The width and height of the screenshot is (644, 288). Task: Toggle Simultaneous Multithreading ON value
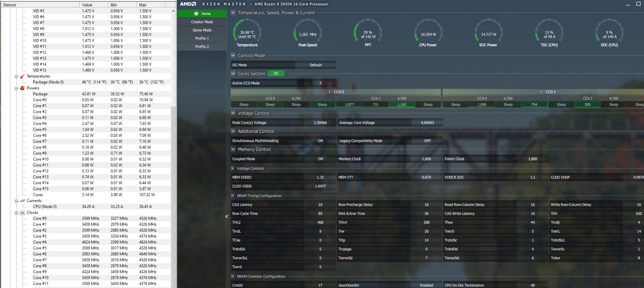pyautogui.click(x=320, y=141)
